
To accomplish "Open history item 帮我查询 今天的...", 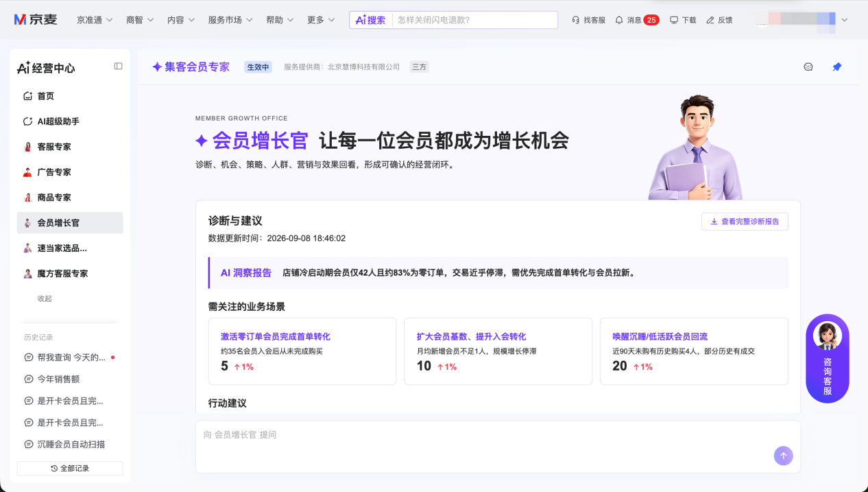I will click(70, 358).
